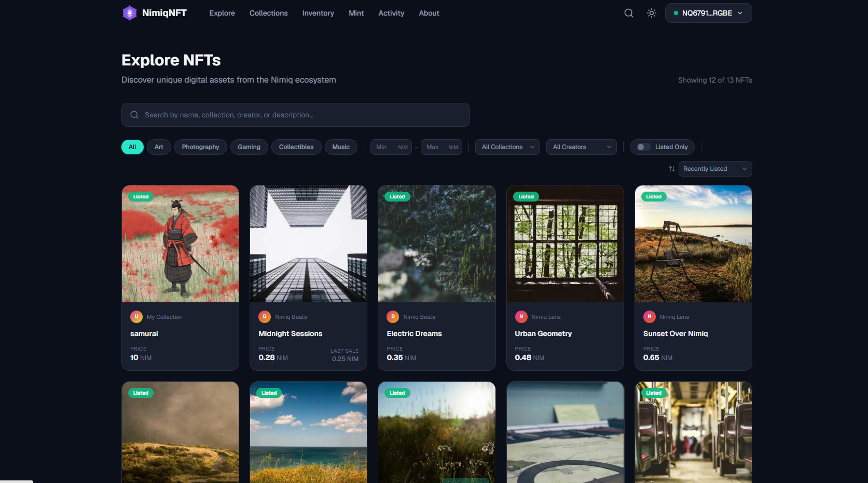Viewport: 868px width, 483px height.
Task: Click the '10 NIM' price on samurai card
Action: coord(141,357)
